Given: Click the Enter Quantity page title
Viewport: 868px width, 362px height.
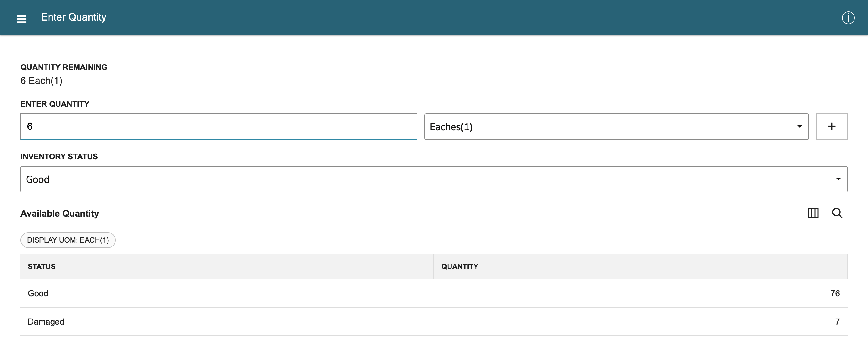Looking at the screenshot, I should tap(74, 17).
